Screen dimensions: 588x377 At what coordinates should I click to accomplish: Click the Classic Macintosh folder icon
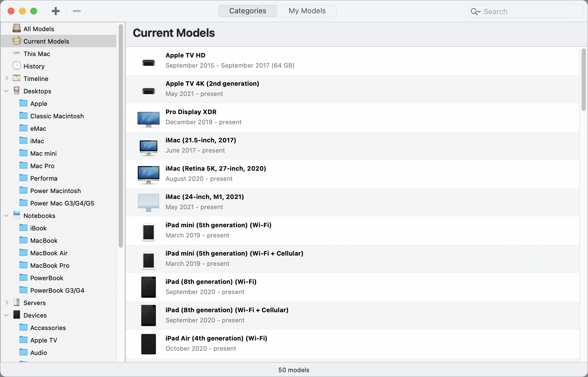click(23, 116)
